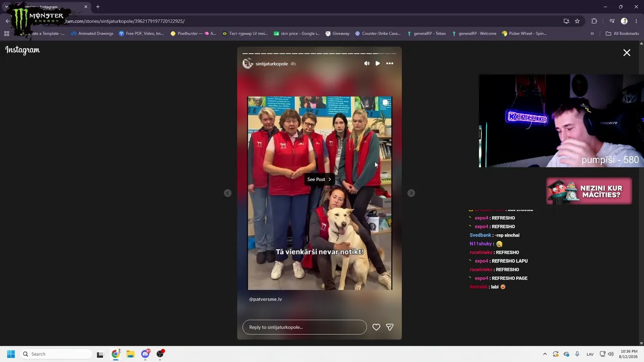Image resolution: width=644 pixels, height=362 pixels.
Task: Open the Windows Start menu
Action: 11,354
